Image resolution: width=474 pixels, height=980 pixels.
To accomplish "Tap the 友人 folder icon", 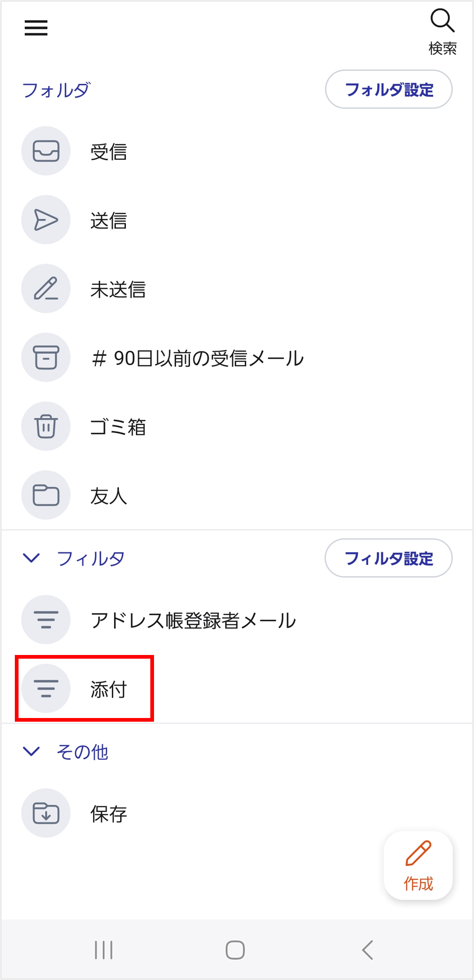I will coord(46,495).
